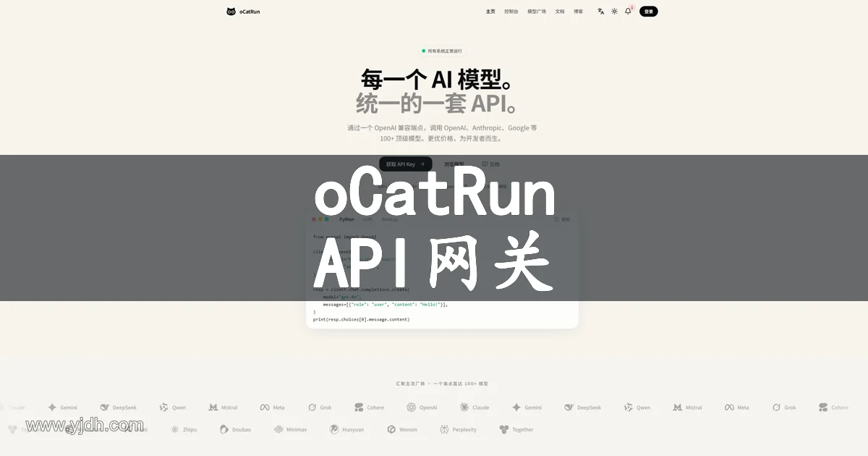Click the oCatRun brand name text

point(250,12)
